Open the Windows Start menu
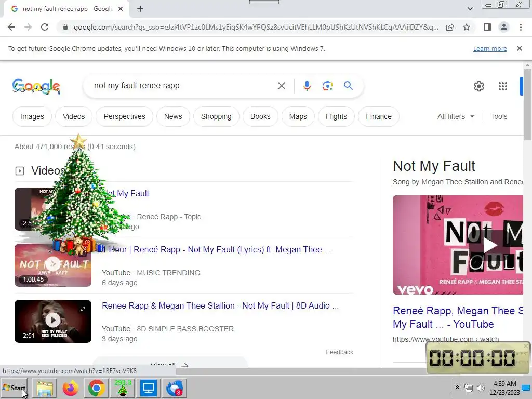The height and width of the screenshot is (399, 532). (14, 388)
